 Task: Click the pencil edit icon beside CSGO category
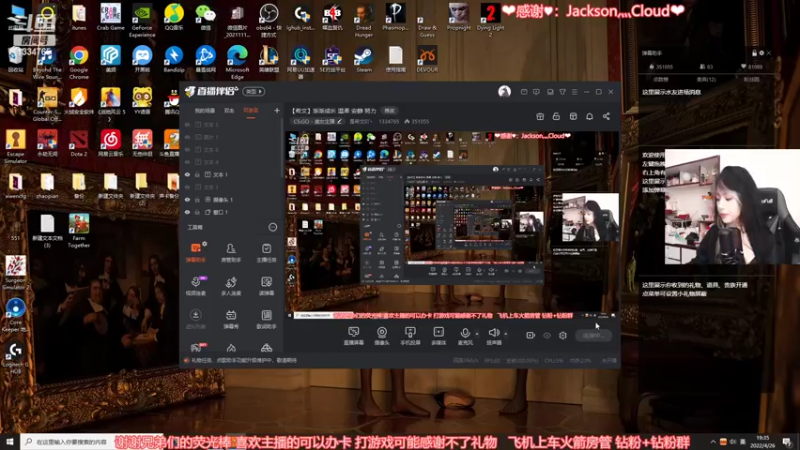pos(339,121)
